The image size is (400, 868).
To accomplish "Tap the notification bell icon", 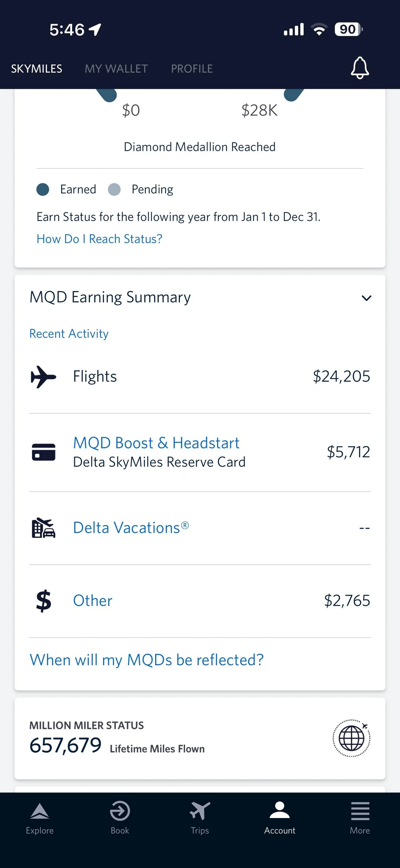I will (360, 68).
